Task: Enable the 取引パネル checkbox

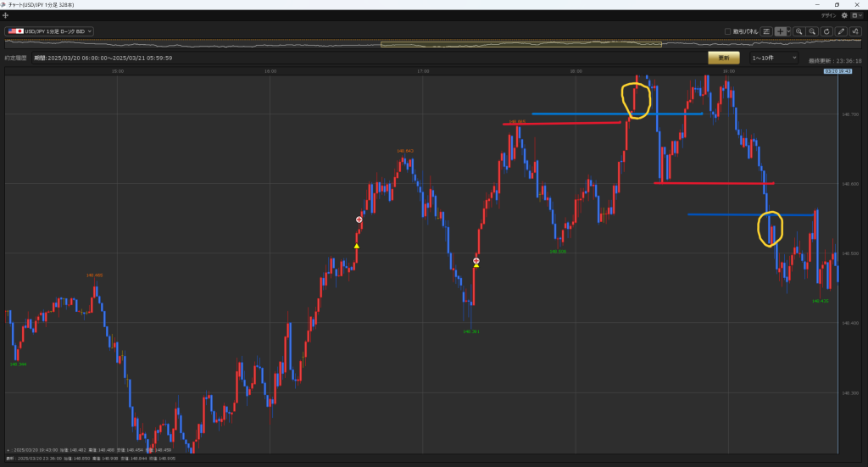Action: pos(728,31)
